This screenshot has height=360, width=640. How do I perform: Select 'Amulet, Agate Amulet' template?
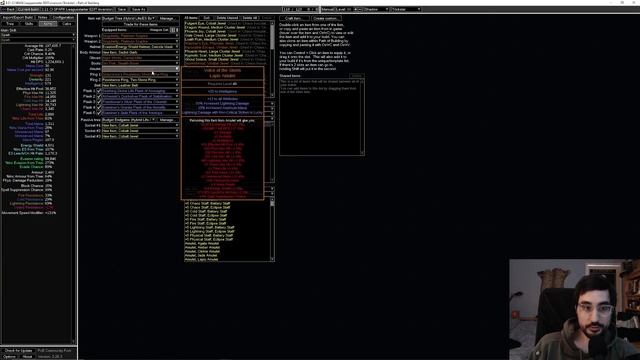click(202, 243)
